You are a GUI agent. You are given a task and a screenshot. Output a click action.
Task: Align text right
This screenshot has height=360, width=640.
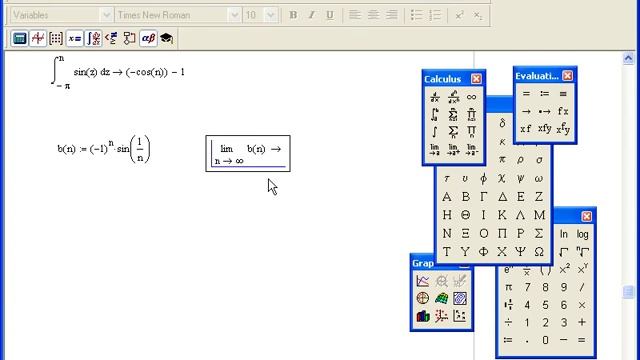coord(391,15)
